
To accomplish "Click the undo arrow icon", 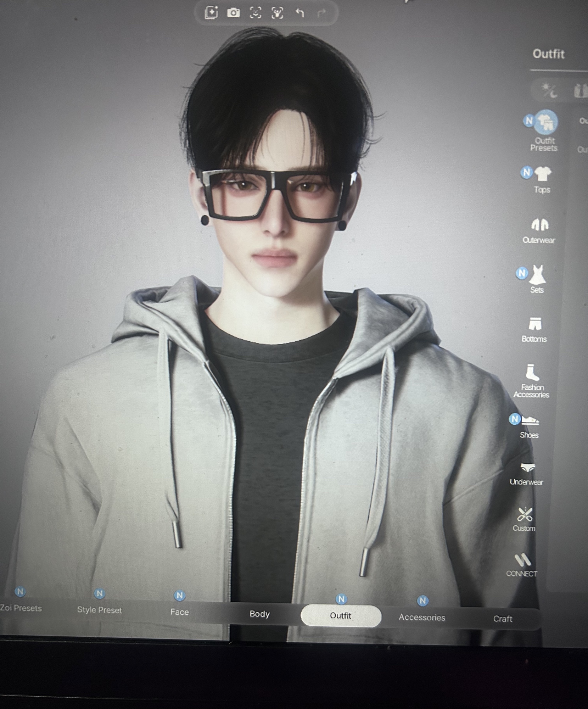I will (300, 13).
